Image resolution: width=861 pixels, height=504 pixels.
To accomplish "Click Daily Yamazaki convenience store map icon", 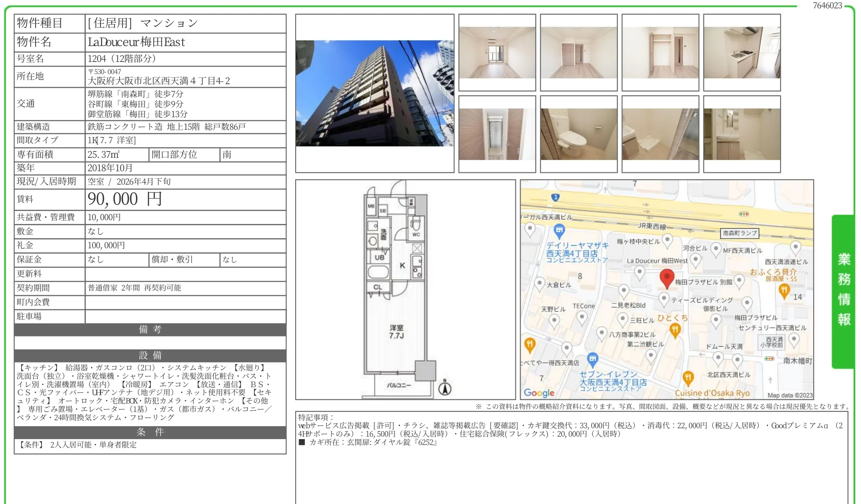I will tap(559, 230).
